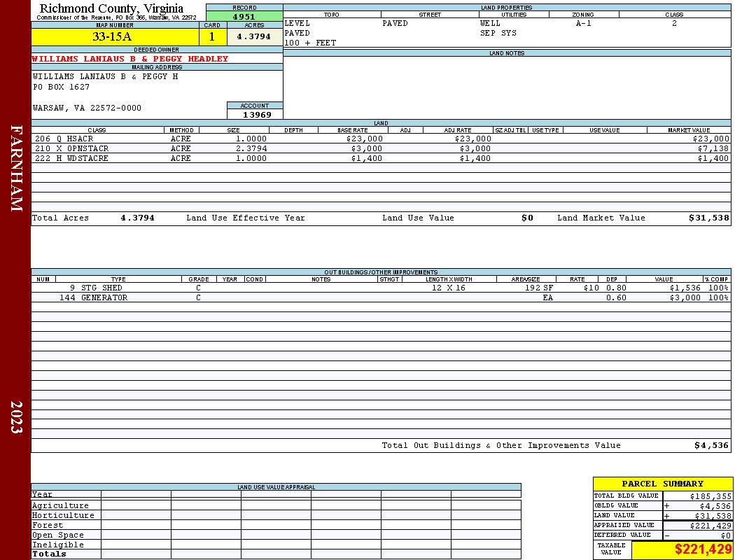Click the LAND NOTES header bar
Image resolution: width=735 pixels, height=560 pixels.
click(507, 53)
